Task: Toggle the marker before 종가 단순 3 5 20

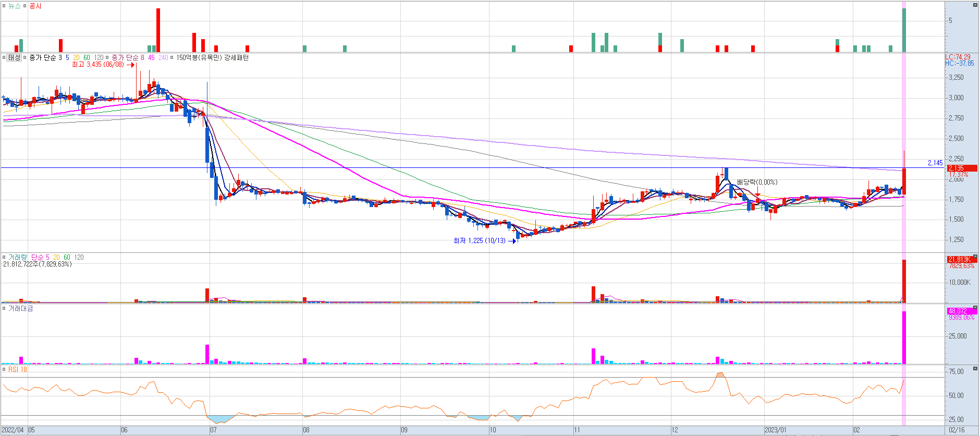Action: click(24, 57)
